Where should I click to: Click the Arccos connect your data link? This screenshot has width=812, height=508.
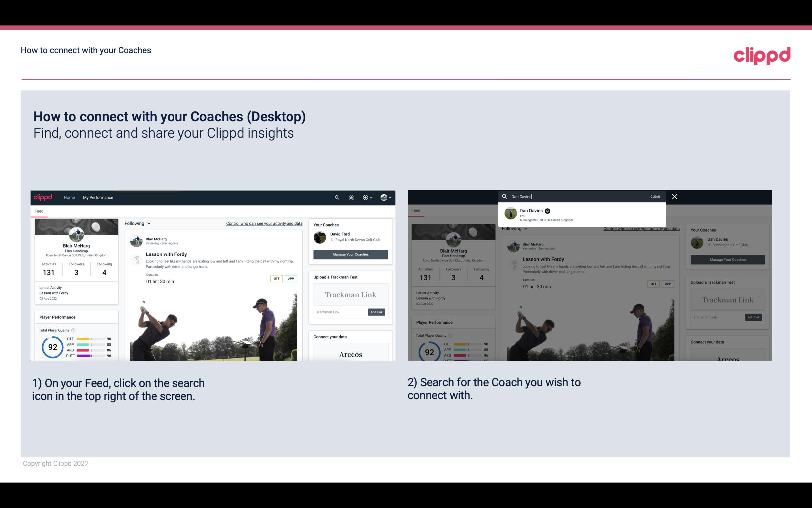351,354
